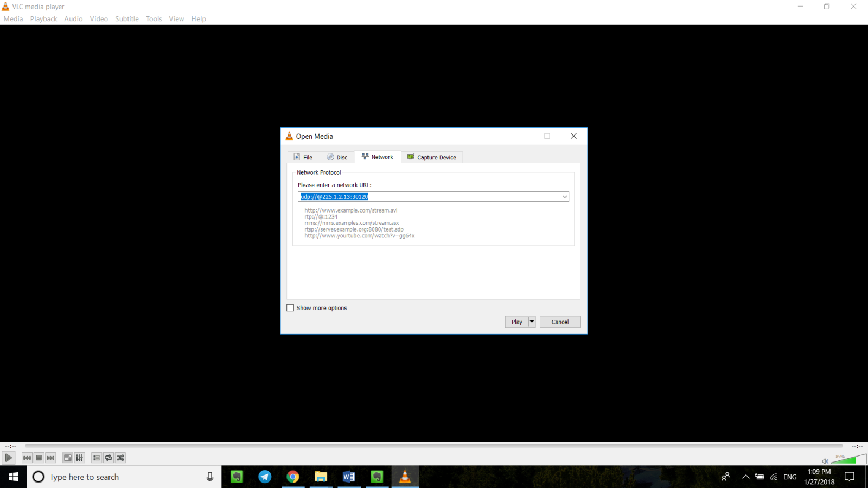Show the playlist icon
The width and height of the screenshot is (868, 488).
[x=97, y=458]
